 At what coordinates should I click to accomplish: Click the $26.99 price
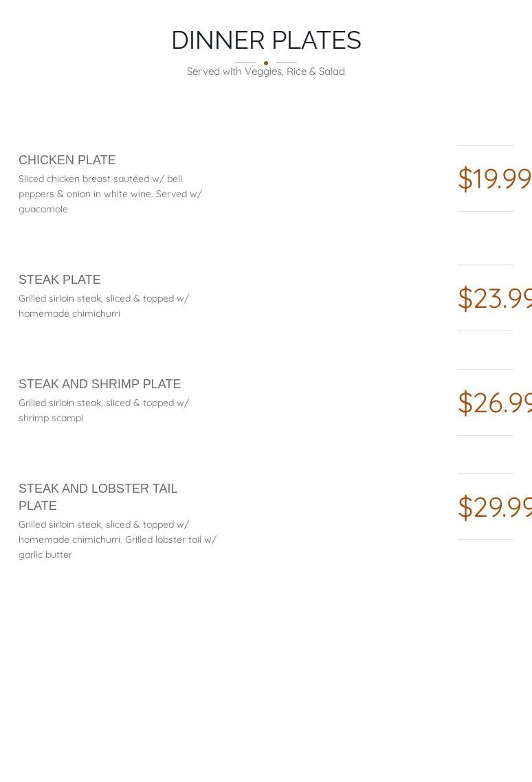pos(494,403)
